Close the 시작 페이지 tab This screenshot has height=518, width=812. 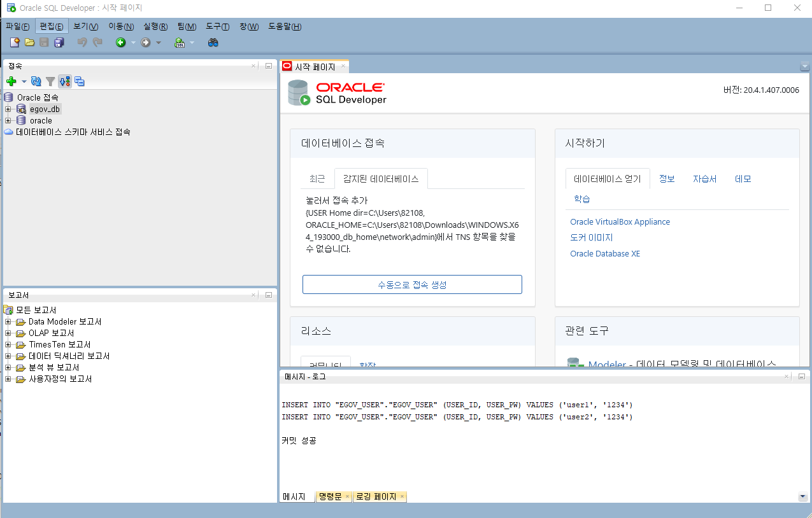point(343,66)
